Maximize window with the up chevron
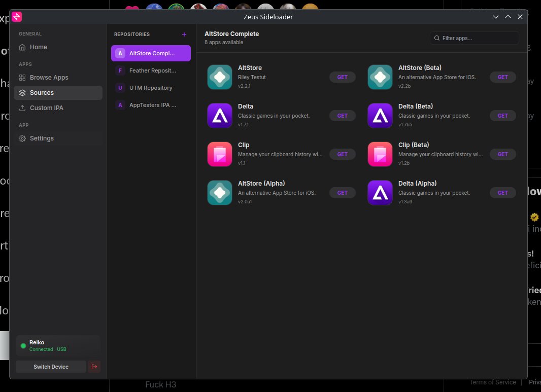 coord(508,17)
